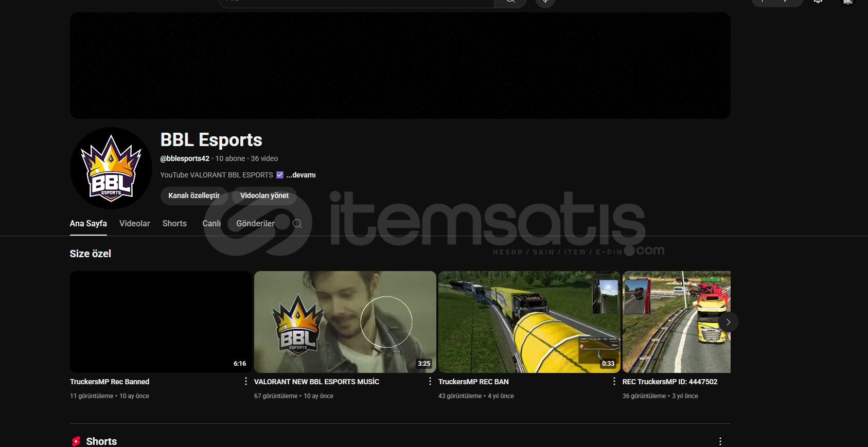This screenshot has width=868, height=447.
Task: Open the Gönderiler tab
Action: [256, 224]
